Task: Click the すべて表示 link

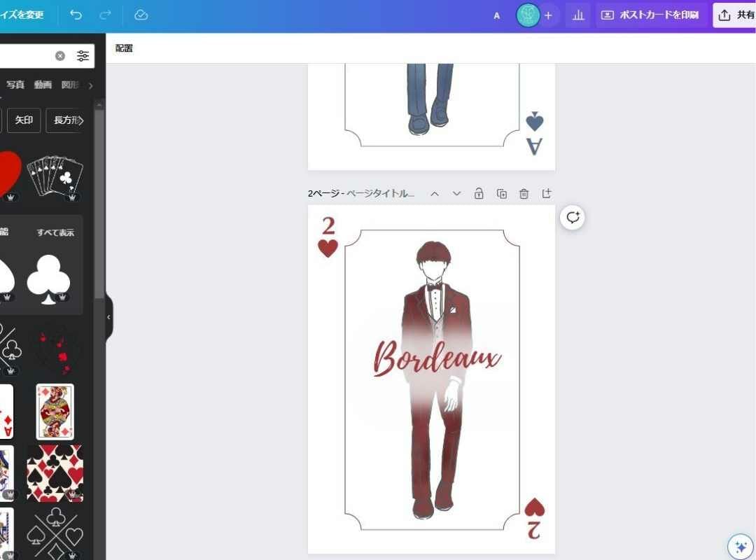Action: (x=55, y=232)
